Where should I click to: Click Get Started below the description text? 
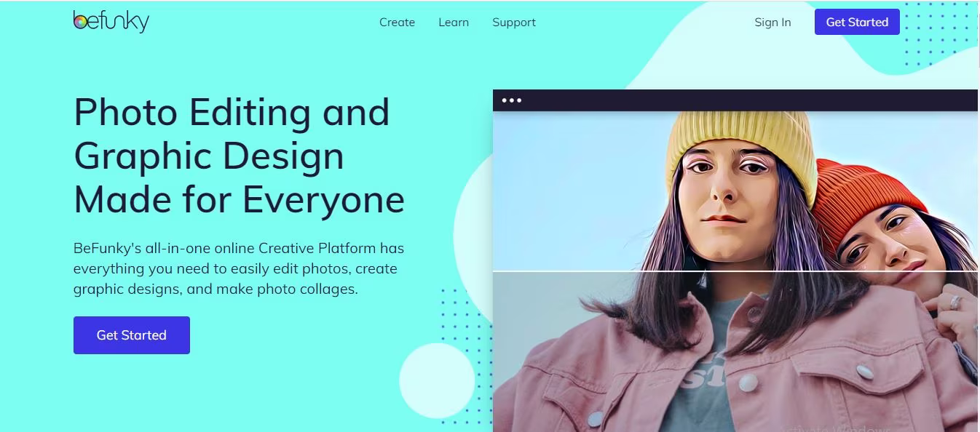[x=132, y=335]
